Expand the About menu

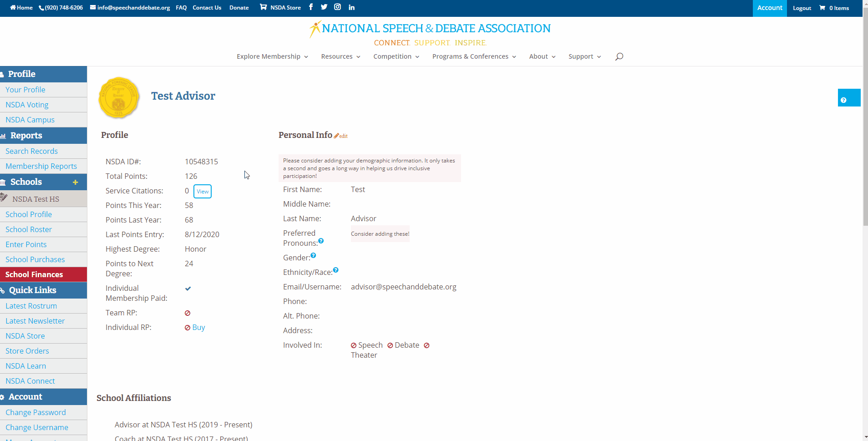point(542,56)
